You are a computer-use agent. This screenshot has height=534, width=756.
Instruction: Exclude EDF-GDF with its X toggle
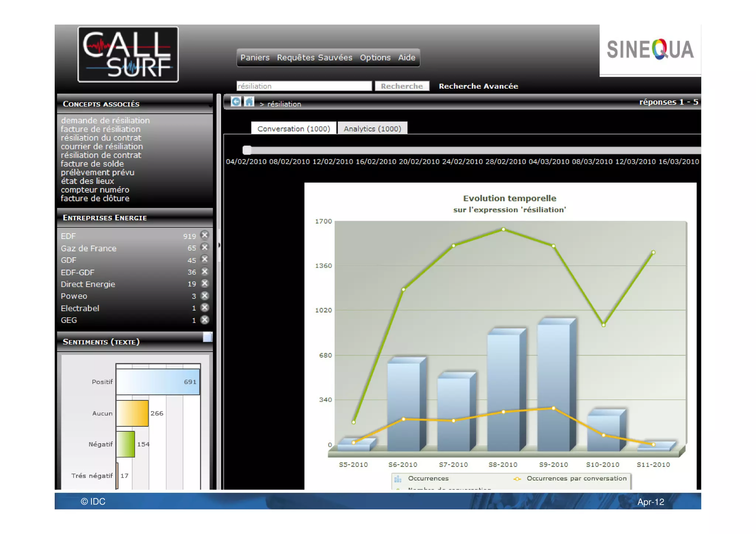tap(205, 272)
